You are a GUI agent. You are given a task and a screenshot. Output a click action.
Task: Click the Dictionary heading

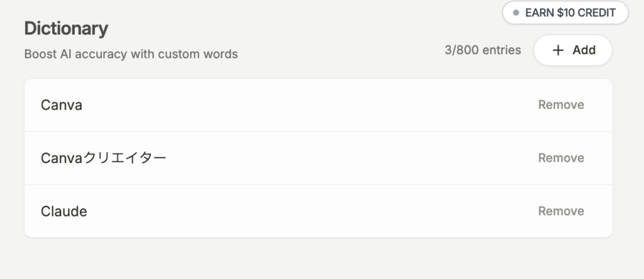(66, 28)
